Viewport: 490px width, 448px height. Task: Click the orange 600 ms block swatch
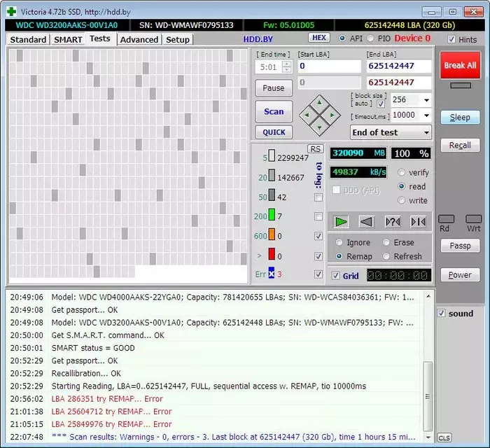[272, 234]
